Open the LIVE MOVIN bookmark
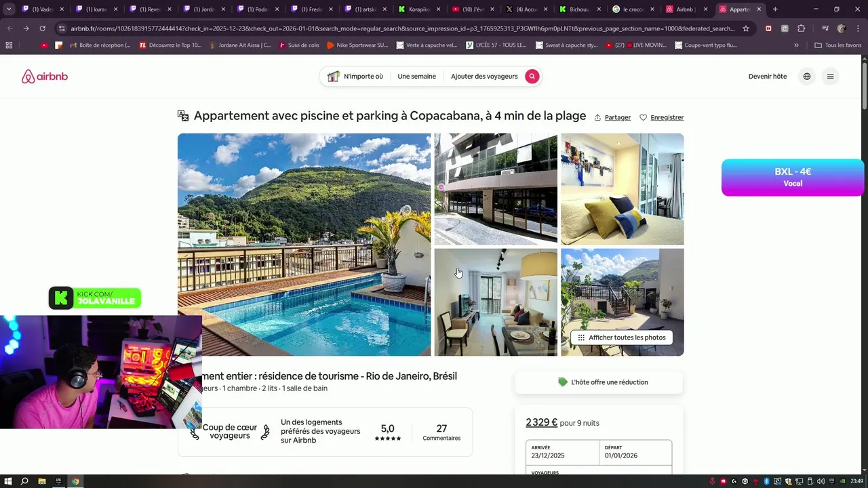 coord(637,45)
